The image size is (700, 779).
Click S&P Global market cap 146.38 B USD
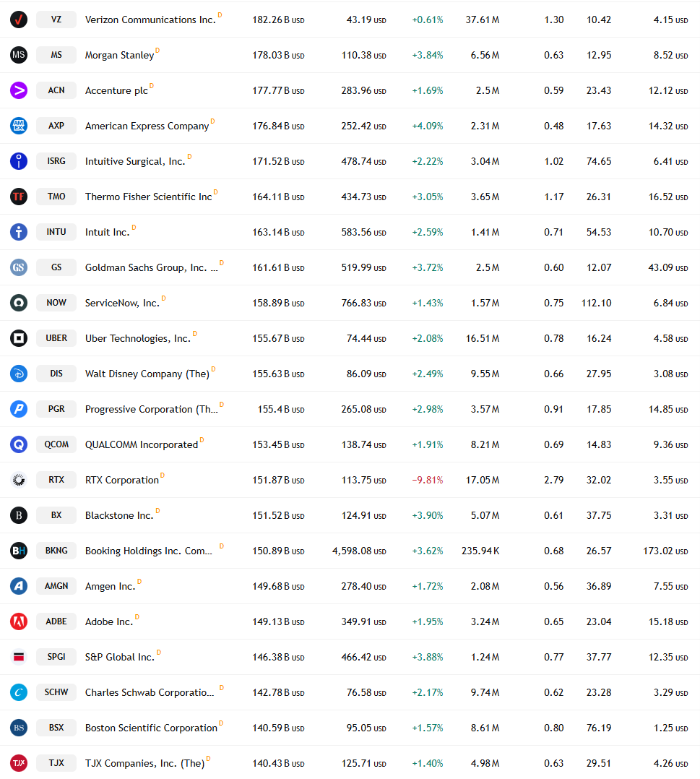(278, 658)
